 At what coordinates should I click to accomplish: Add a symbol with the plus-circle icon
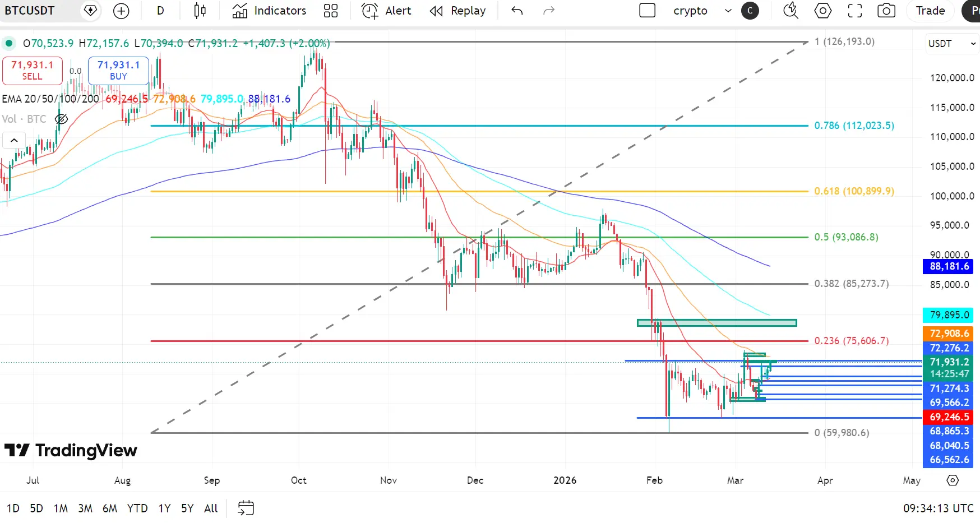pyautogui.click(x=121, y=11)
